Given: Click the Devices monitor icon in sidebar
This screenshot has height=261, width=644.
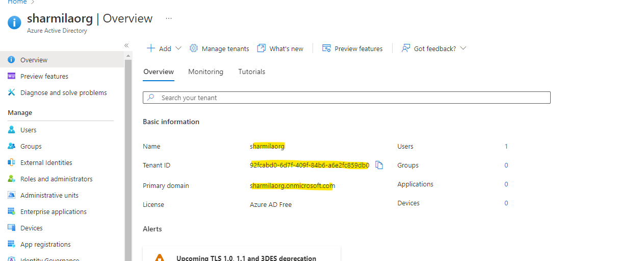Looking at the screenshot, I should click(11, 228).
